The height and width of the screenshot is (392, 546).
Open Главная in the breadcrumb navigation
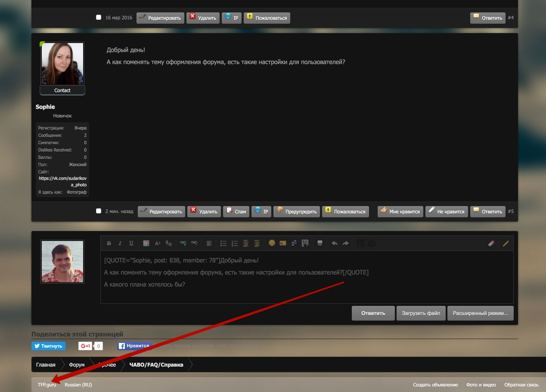click(x=46, y=364)
